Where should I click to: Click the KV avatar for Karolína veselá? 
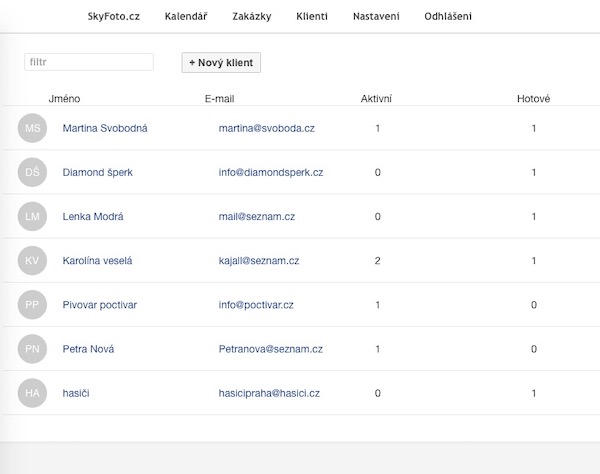point(32,261)
